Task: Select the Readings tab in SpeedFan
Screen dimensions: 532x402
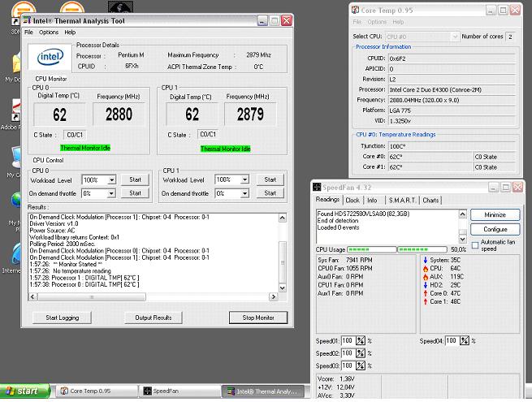Action: (x=327, y=200)
